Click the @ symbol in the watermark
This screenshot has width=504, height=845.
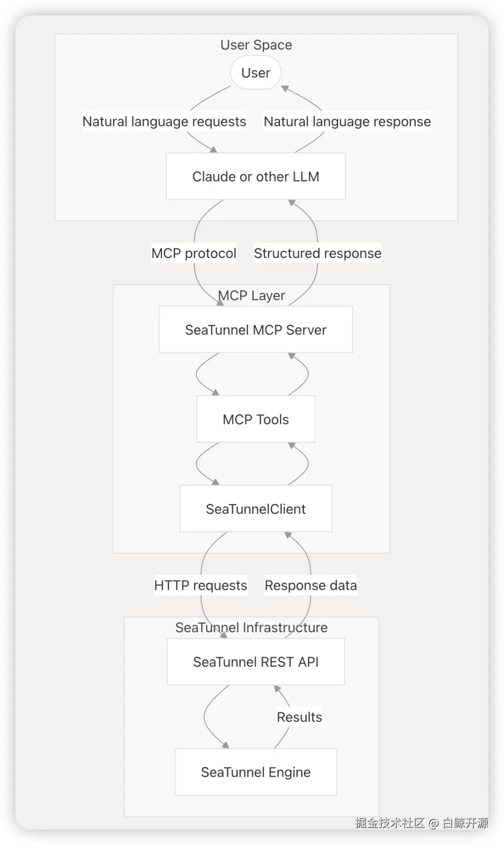coord(434,823)
